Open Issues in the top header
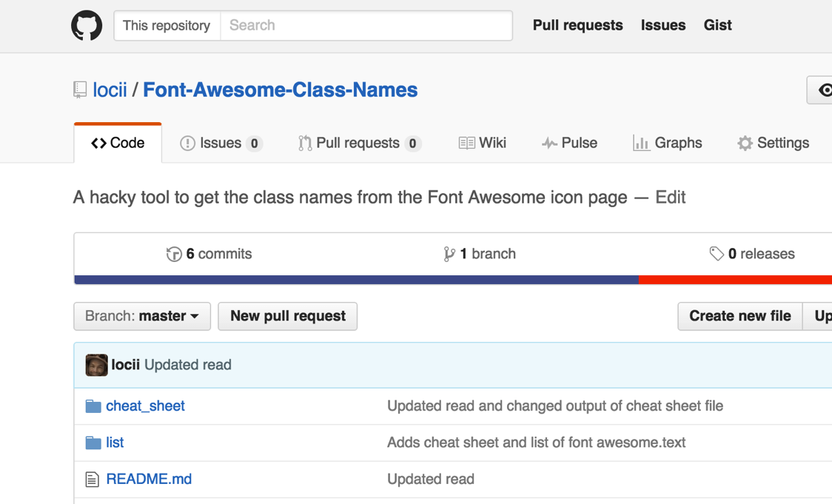The image size is (832, 504). click(x=663, y=25)
